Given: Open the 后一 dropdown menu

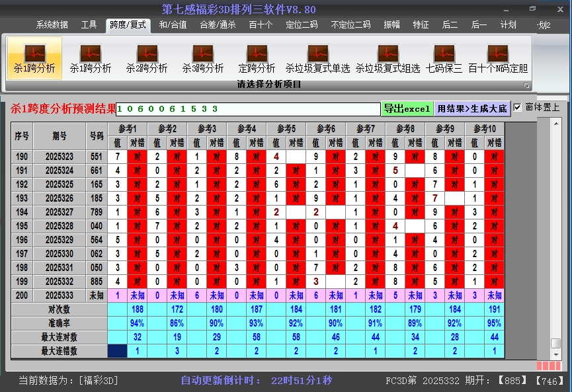Looking at the screenshot, I should pos(478,24).
